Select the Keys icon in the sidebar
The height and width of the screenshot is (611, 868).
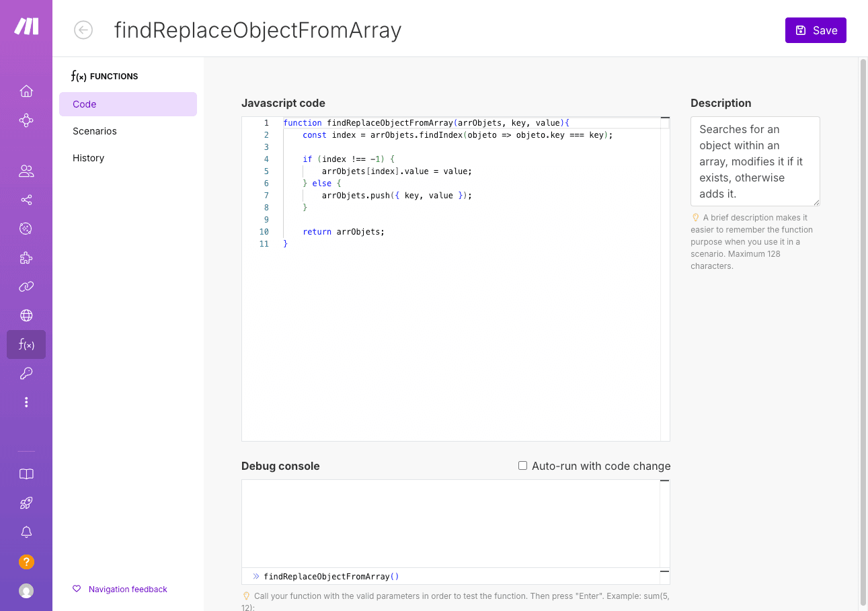pos(26,373)
